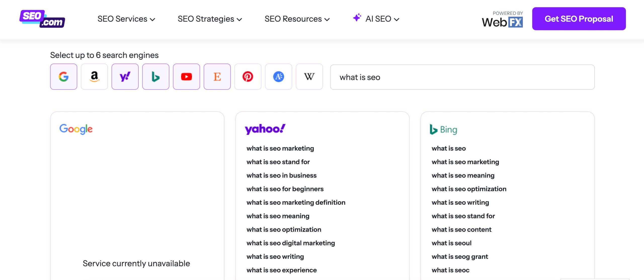The height and width of the screenshot is (280, 644).
Task: Select Bing's 'what is seo writing'
Action: (460, 203)
